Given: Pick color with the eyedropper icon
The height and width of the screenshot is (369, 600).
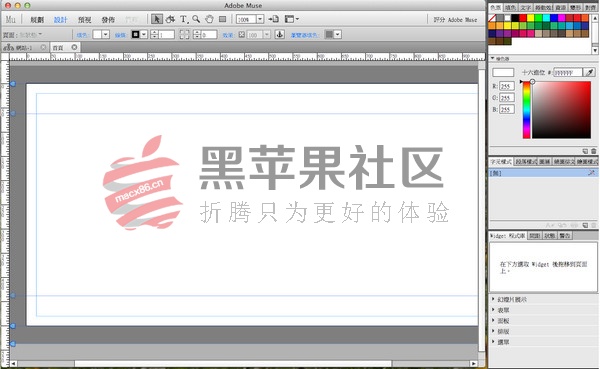Looking at the screenshot, I should pyautogui.click(x=590, y=72).
